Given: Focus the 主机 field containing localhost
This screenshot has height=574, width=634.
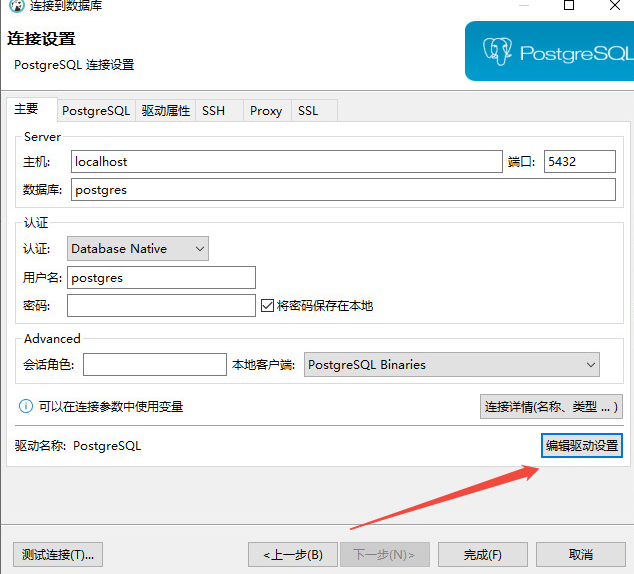Looking at the screenshot, I should [287, 162].
